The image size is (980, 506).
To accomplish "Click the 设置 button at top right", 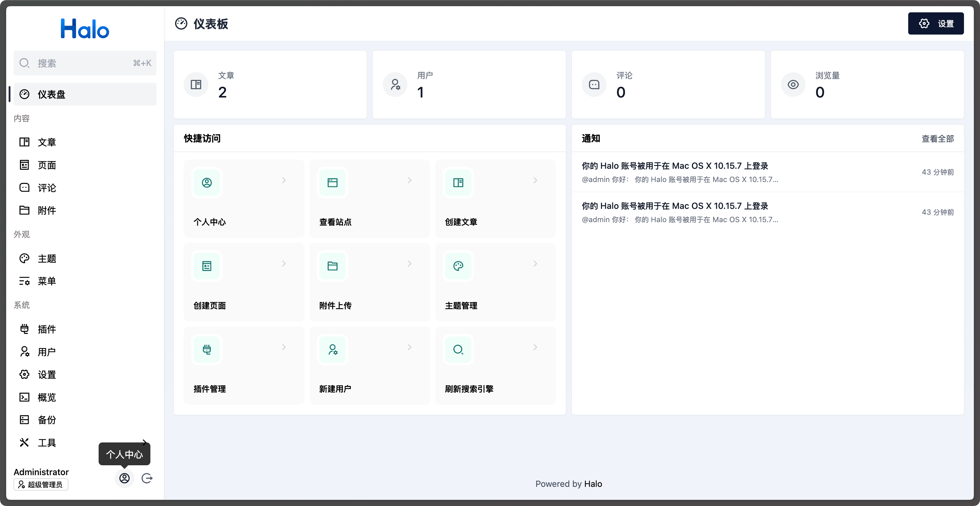I will [x=936, y=24].
